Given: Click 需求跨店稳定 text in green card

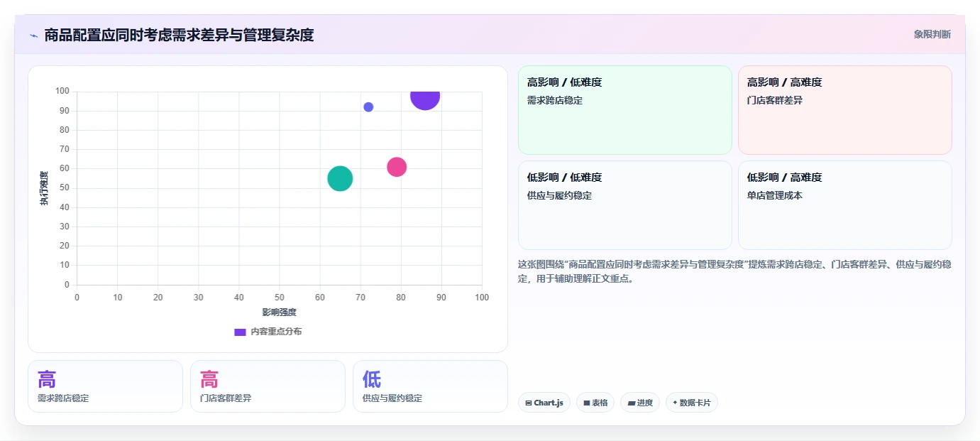Looking at the screenshot, I should (x=555, y=101).
